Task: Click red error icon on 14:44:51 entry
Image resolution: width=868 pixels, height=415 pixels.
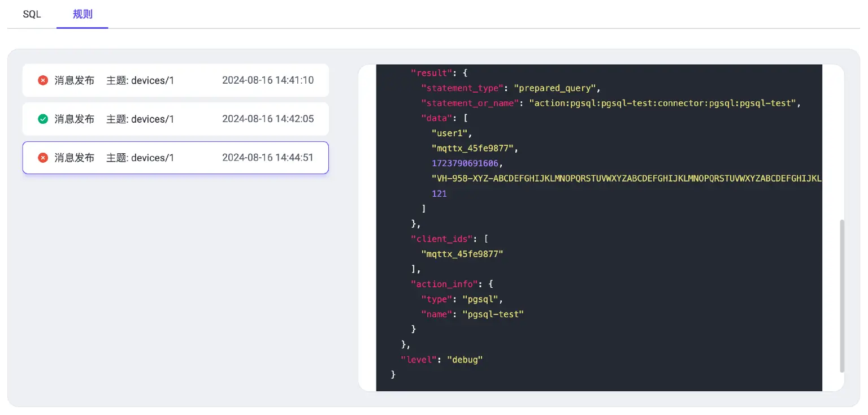Action: 43,158
